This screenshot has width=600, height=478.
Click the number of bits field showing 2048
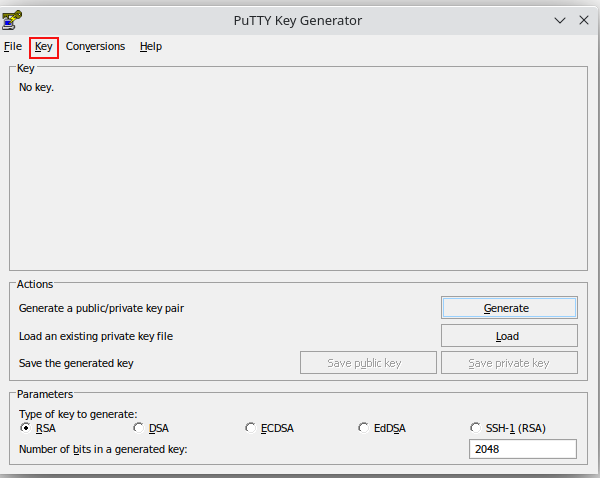point(523,449)
